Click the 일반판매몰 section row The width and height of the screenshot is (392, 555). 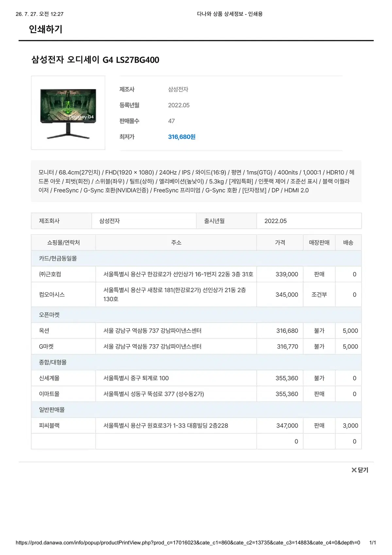tap(196, 410)
